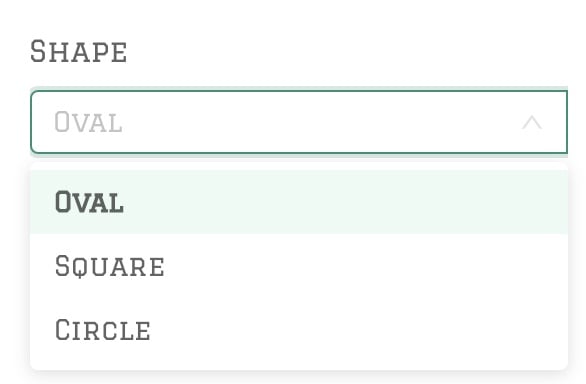This screenshot has height=384, width=586.
Task: Set the shape to Circle
Action: tap(299, 329)
